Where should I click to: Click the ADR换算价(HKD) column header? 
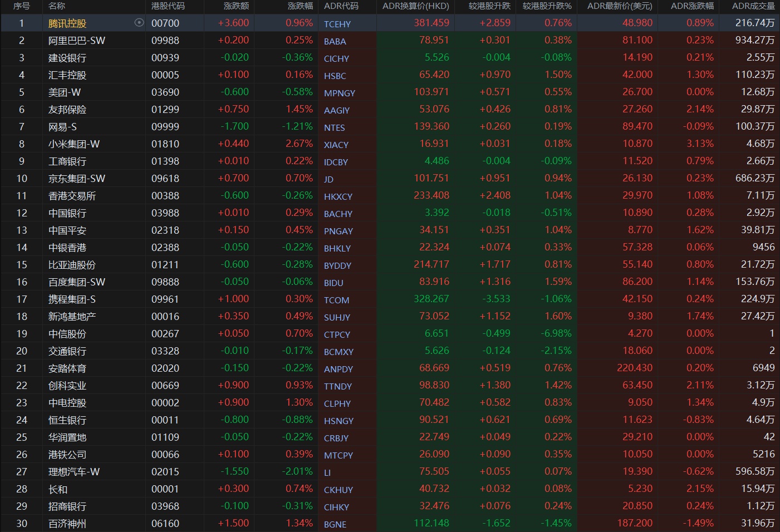coord(415,6)
